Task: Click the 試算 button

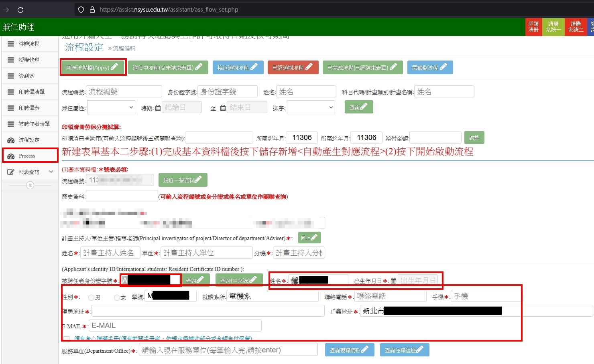Action: click(474, 138)
